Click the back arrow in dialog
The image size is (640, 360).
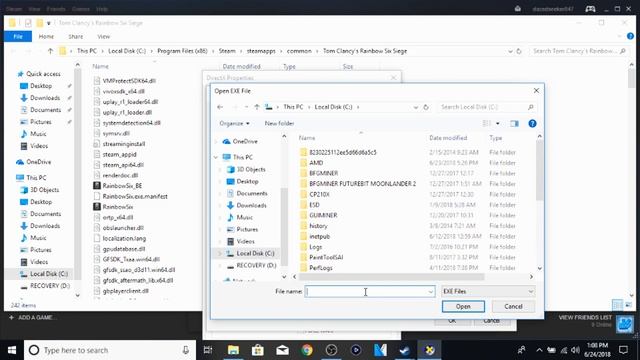220,107
